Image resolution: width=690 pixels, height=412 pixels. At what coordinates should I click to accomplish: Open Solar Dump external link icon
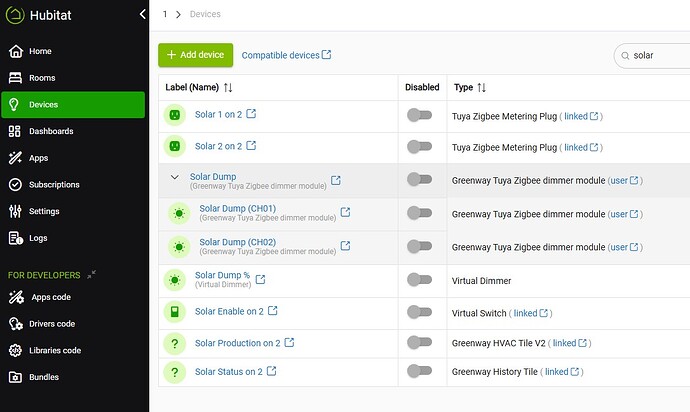pos(336,180)
